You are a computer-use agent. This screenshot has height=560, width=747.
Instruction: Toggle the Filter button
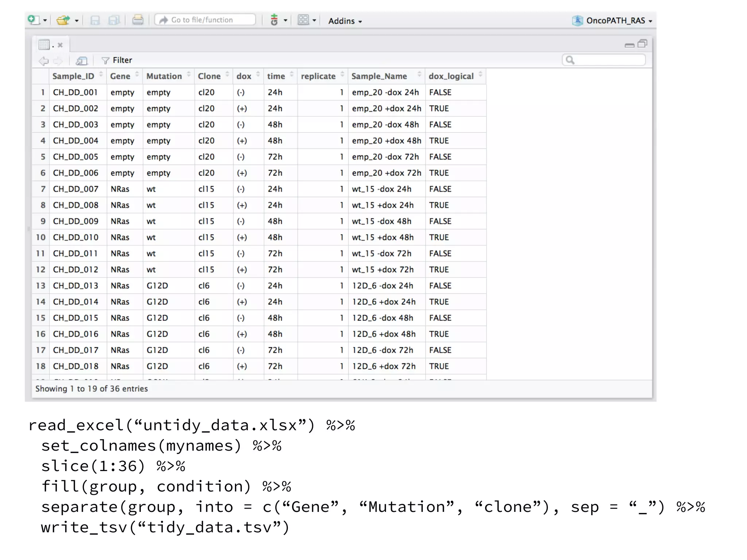click(117, 60)
